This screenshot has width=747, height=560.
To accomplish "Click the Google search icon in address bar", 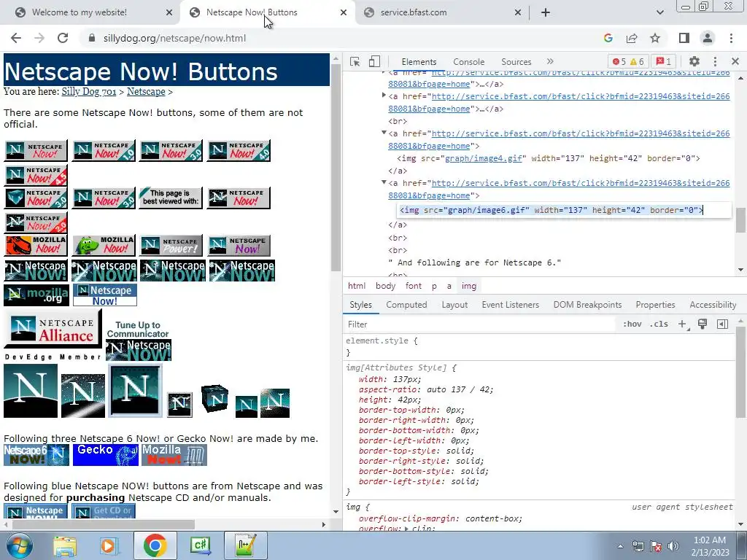I will pyautogui.click(x=608, y=38).
